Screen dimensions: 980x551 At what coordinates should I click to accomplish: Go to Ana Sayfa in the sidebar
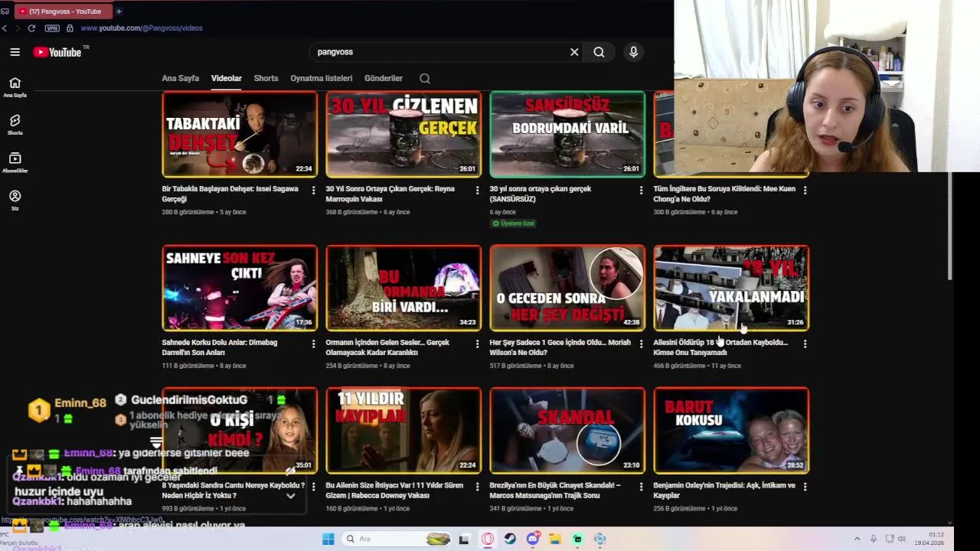[x=15, y=87]
